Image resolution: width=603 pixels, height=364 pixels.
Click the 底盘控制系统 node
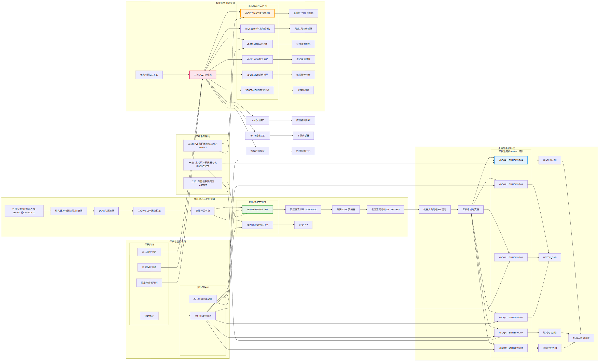tap(303, 120)
